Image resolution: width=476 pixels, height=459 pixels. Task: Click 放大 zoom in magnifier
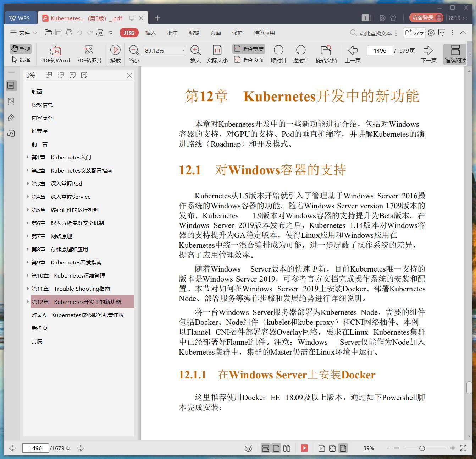[x=195, y=54]
